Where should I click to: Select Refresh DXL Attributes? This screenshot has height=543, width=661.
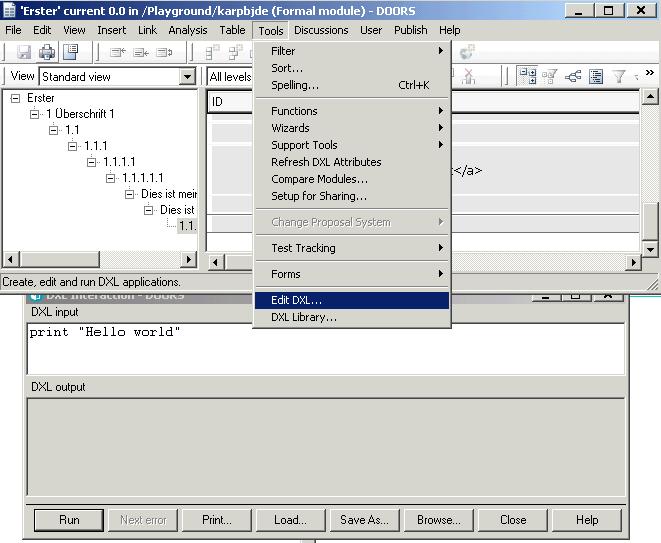point(352,162)
